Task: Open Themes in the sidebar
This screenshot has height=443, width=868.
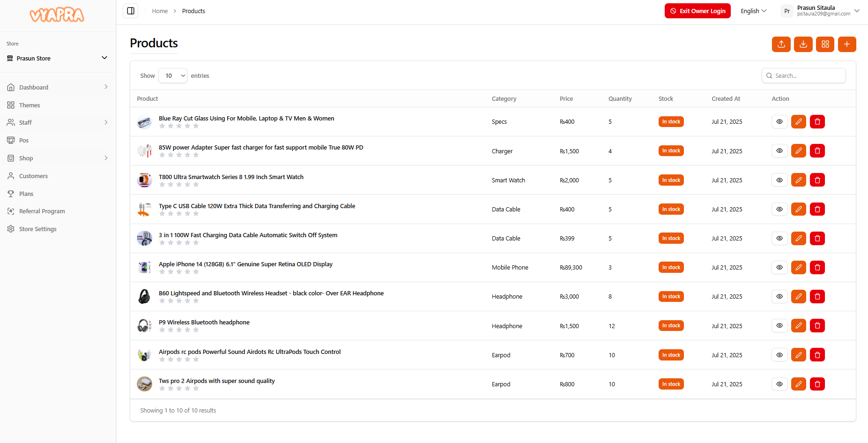Action: (x=30, y=105)
